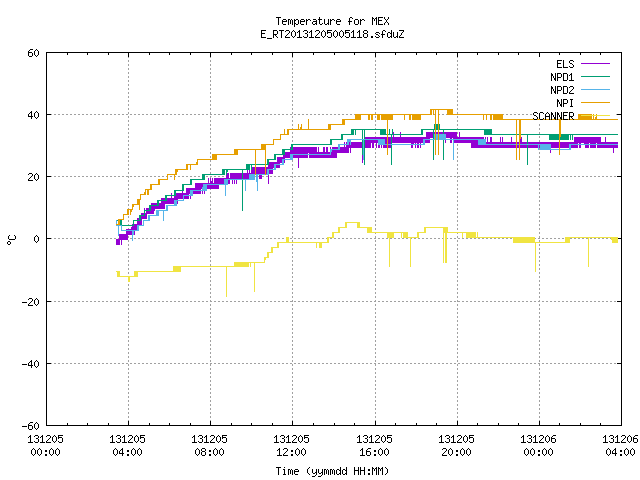640x480 pixels.
Task: Click the green NPD1 legend line sample
Action: 595,76
